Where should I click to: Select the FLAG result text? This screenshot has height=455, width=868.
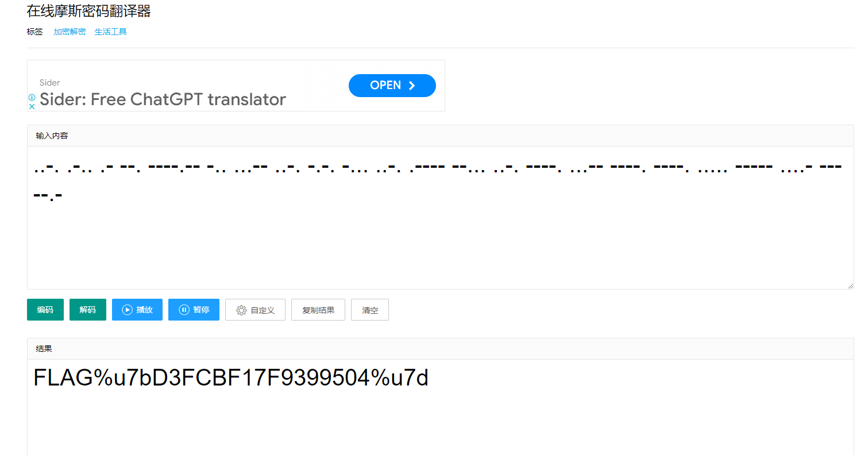pos(230,378)
